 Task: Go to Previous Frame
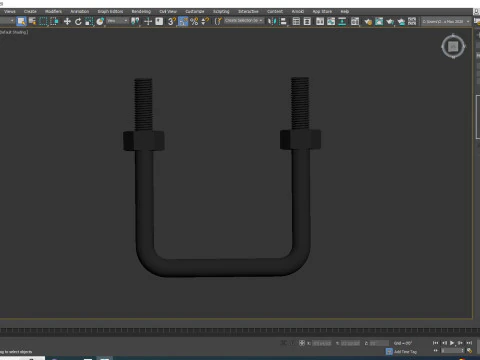(444, 343)
